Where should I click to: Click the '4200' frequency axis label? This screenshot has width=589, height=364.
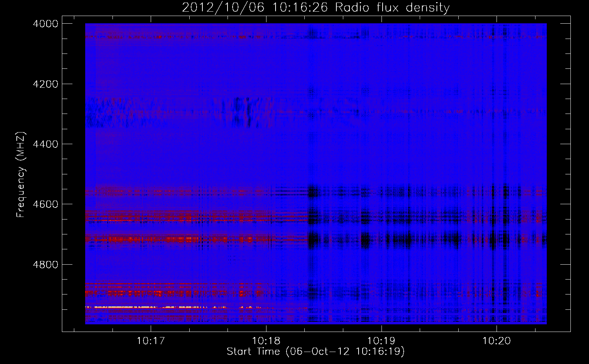(x=46, y=84)
